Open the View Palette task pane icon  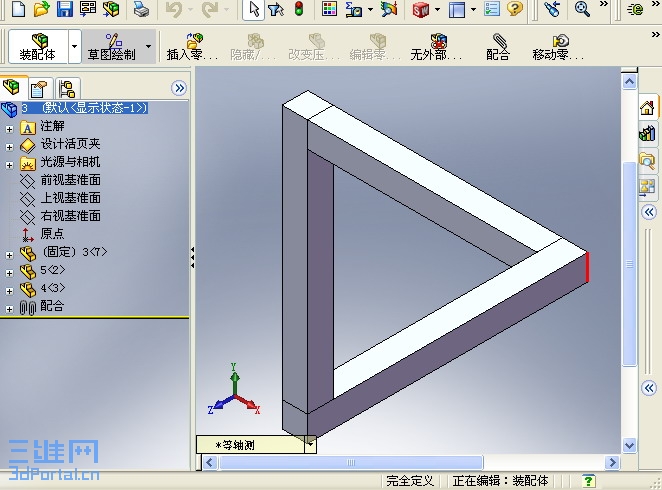647,187
